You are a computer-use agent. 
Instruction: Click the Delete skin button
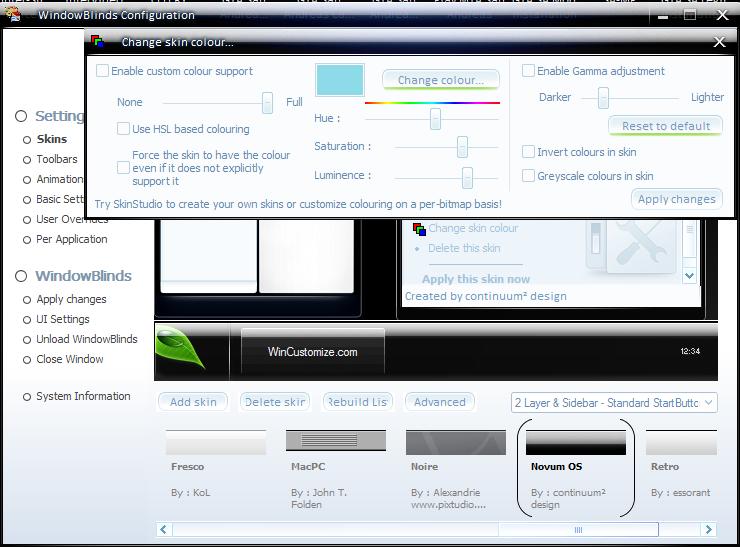point(275,402)
